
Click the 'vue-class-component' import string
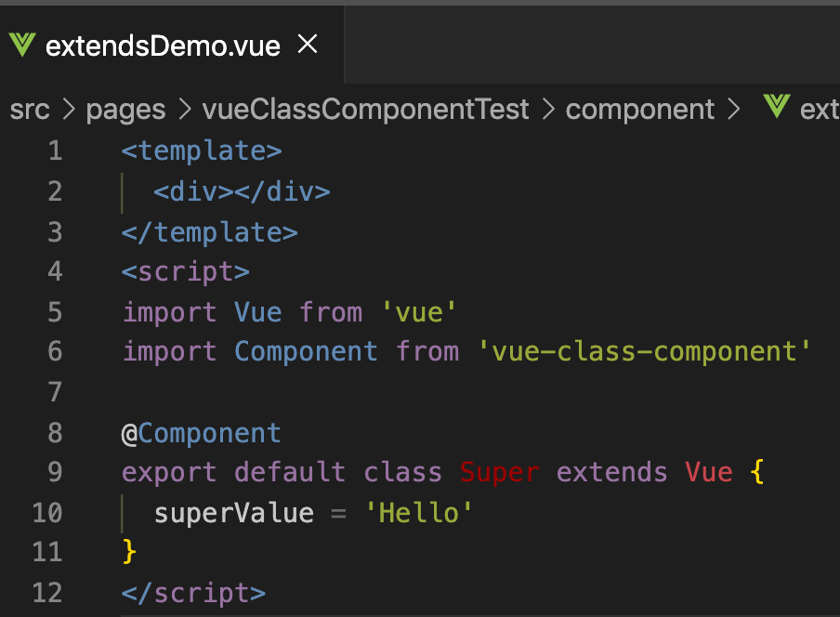644,352
